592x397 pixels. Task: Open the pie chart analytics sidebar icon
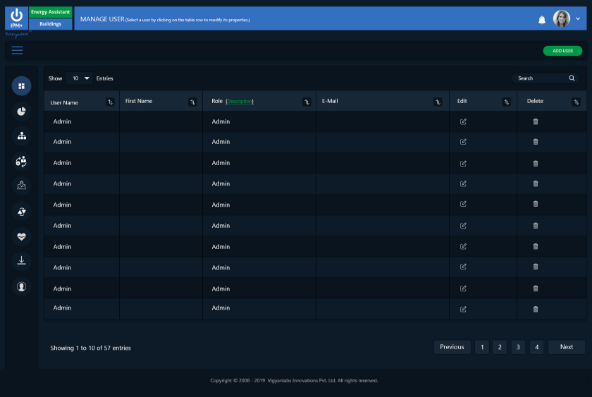[x=22, y=111]
